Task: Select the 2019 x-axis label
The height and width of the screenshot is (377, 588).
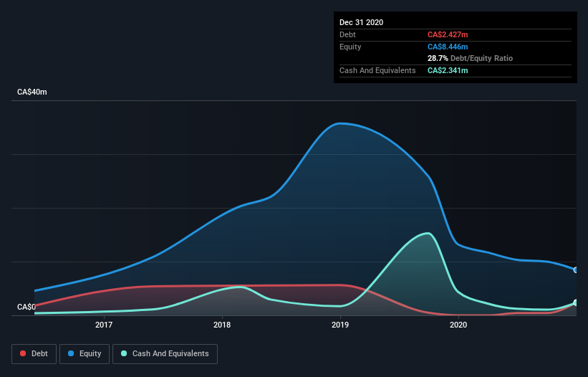Action: (340, 325)
